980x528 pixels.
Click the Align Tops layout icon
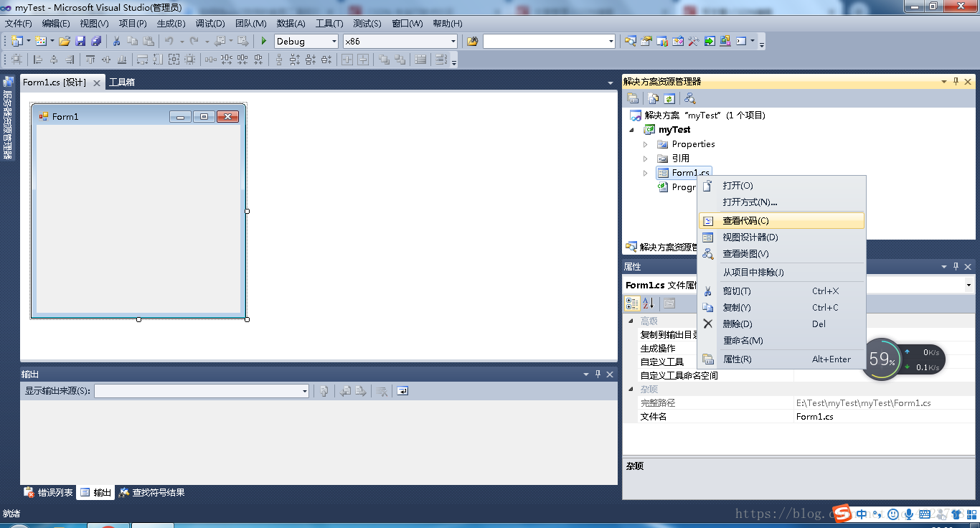90,60
